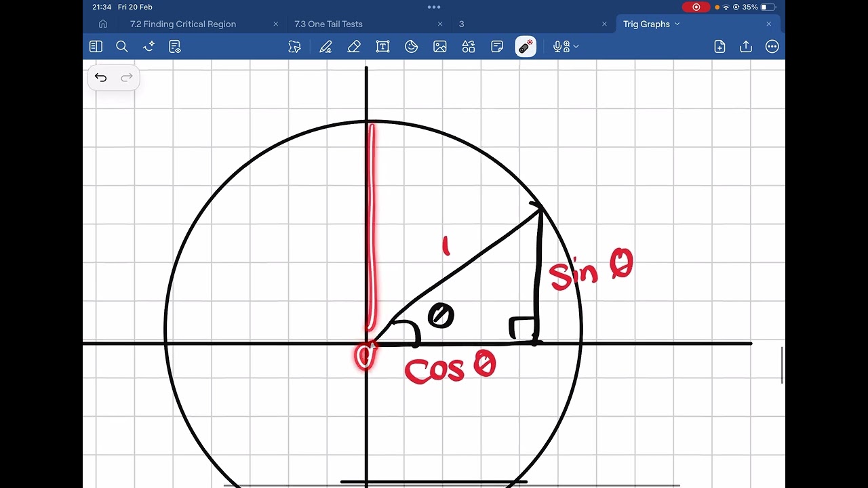Close the 7.3 One Tail Tests tab
This screenshot has width=868, height=488.
pos(440,24)
